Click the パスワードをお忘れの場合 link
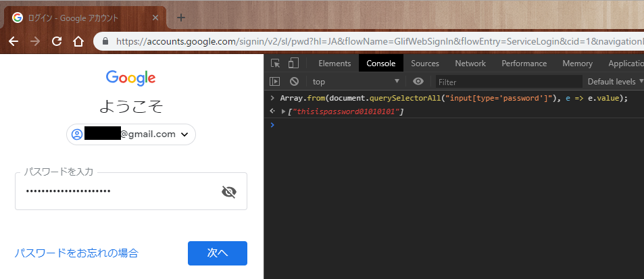 click(x=76, y=253)
